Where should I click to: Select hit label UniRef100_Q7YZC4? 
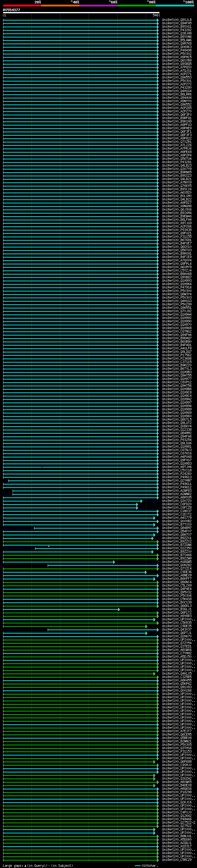[177, 568]
